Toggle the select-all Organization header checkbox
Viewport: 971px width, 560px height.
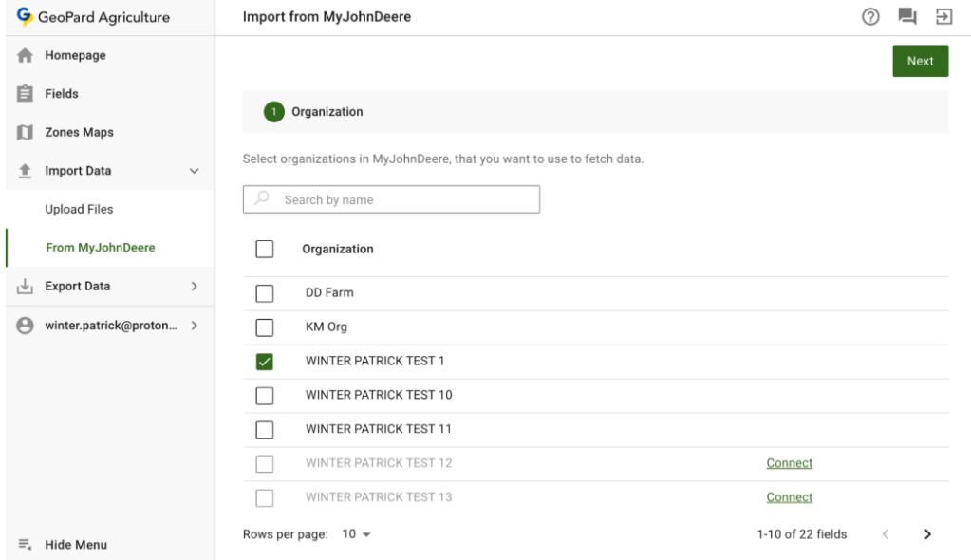pyautogui.click(x=265, y=249)
